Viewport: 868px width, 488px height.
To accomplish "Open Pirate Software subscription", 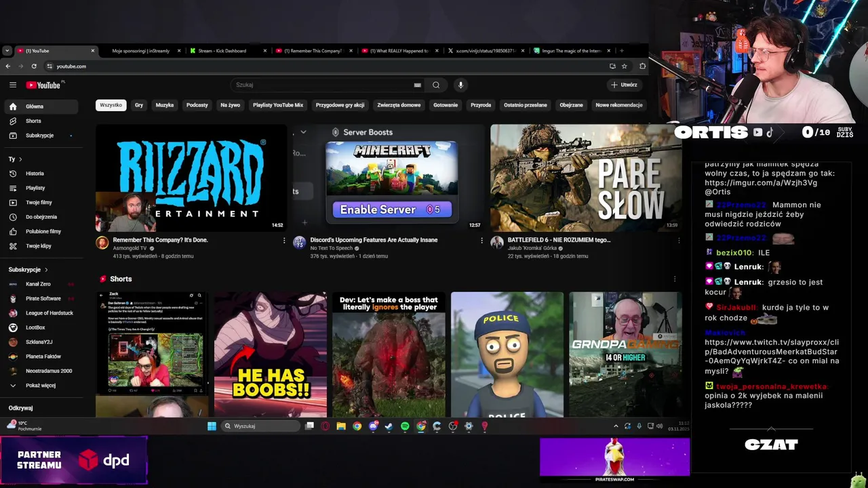I will pos(42,298).
